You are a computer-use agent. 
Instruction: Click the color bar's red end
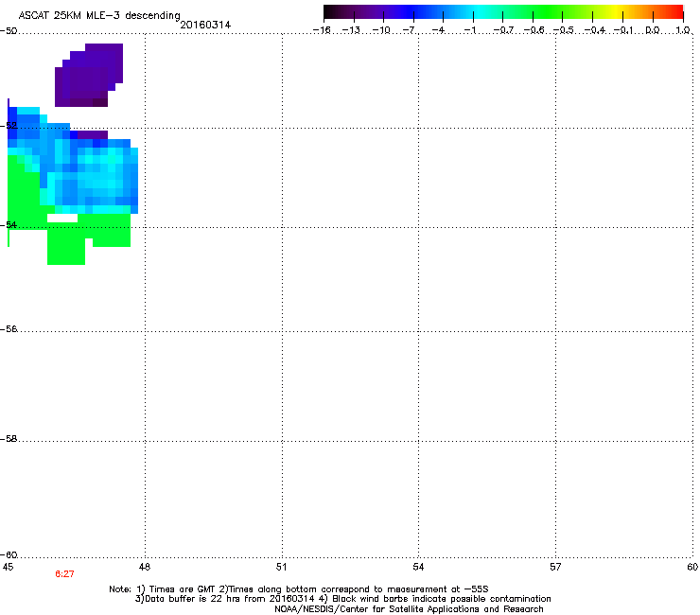click(x=674, y=11)
